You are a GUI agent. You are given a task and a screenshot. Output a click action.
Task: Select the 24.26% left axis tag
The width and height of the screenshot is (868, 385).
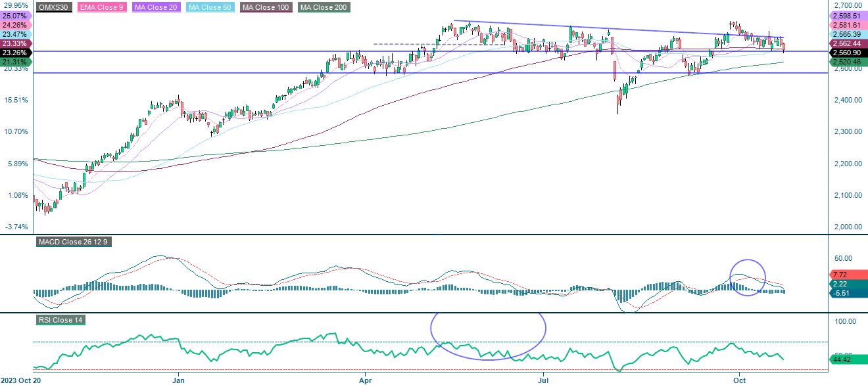click(x=16, y=25)
